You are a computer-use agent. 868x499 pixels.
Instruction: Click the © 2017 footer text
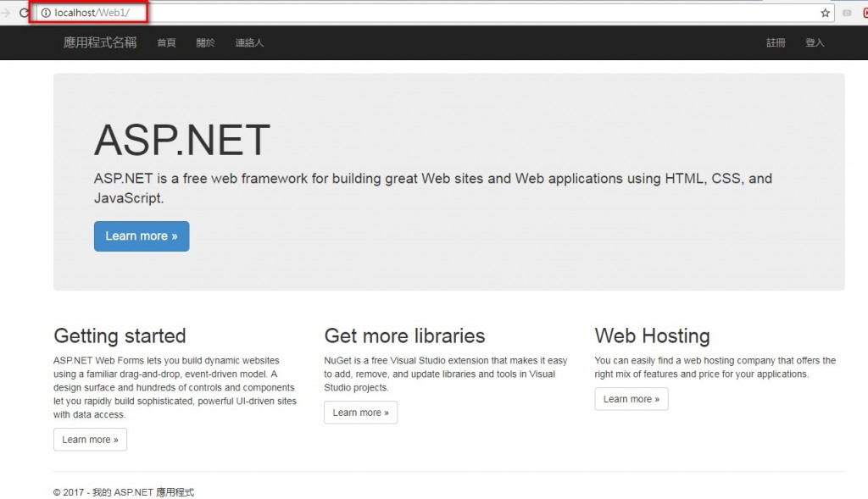(124, 492)
